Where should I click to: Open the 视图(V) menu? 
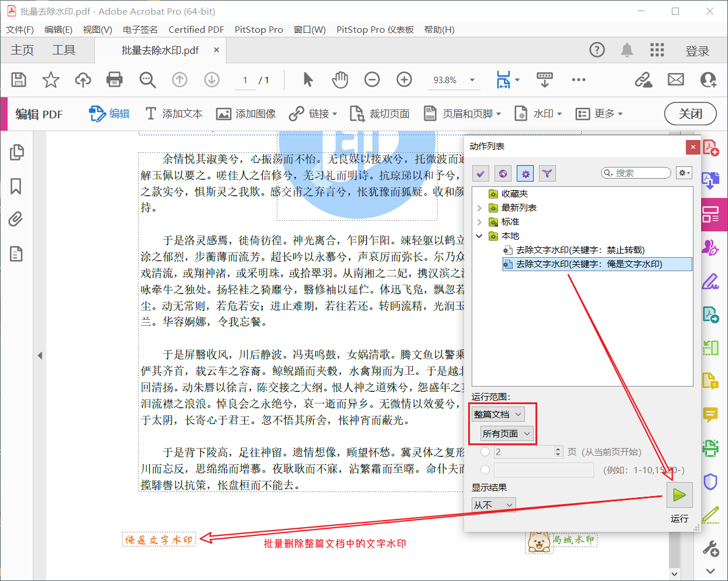tap(98, 29)
